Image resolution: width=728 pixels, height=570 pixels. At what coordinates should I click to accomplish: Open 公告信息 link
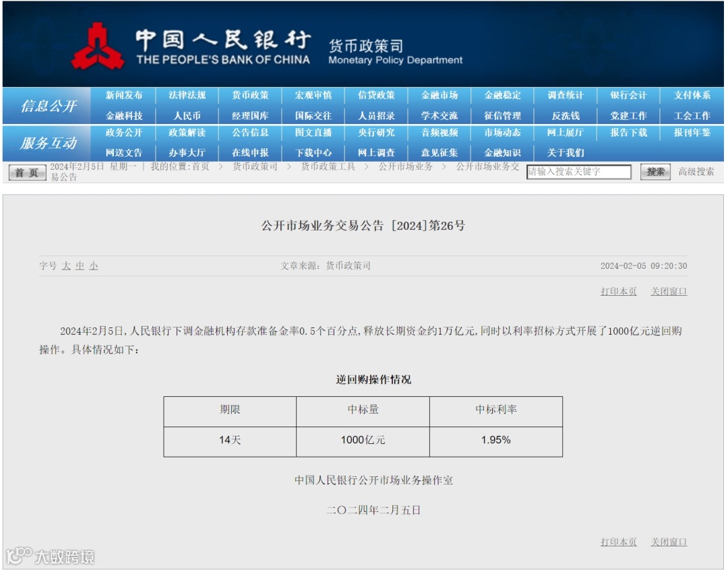click(x=250, y=133)
